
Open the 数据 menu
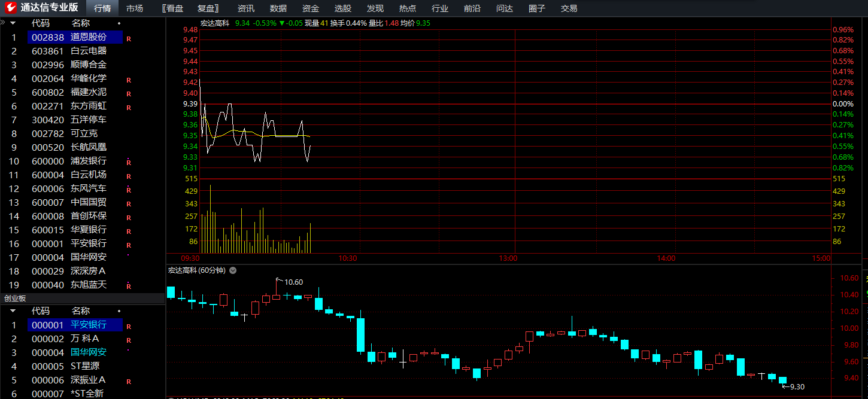(x=278, y=8)
